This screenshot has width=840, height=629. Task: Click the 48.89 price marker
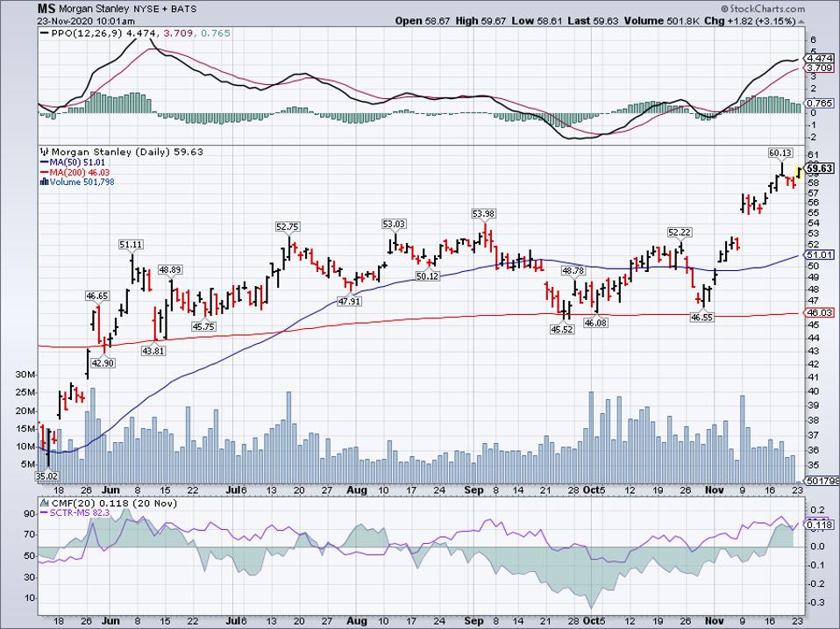(170, 270)
